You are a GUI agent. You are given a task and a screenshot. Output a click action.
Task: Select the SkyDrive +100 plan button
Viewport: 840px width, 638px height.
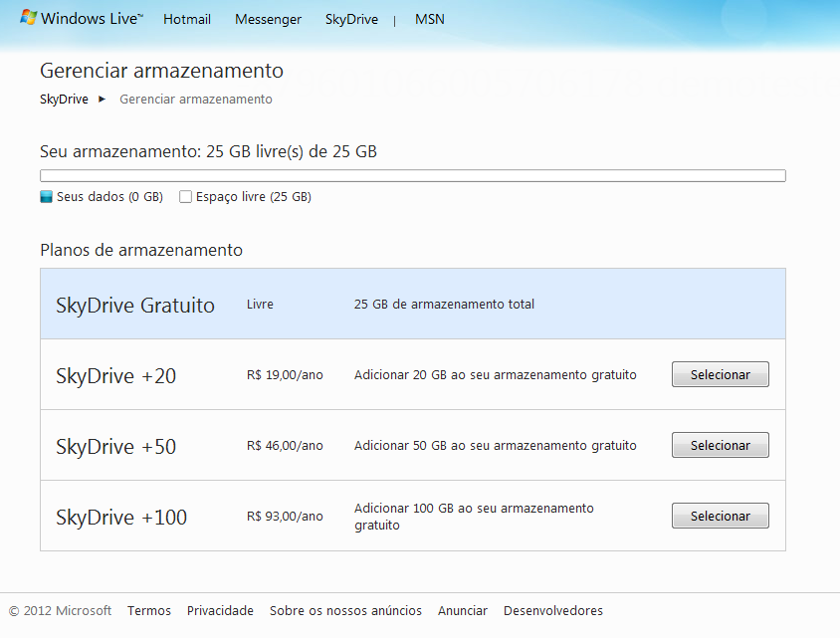720,516
